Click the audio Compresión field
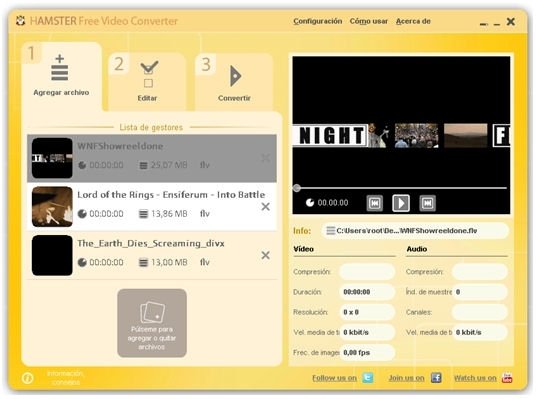Image resolution: width=536 pixels, height=399 pixels. tap(480, 272)
